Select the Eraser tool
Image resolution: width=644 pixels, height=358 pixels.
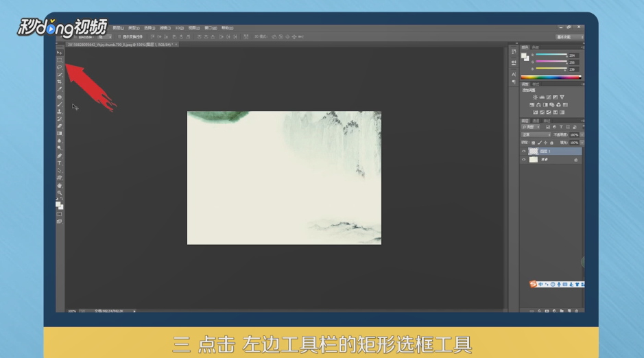point(60,126)
